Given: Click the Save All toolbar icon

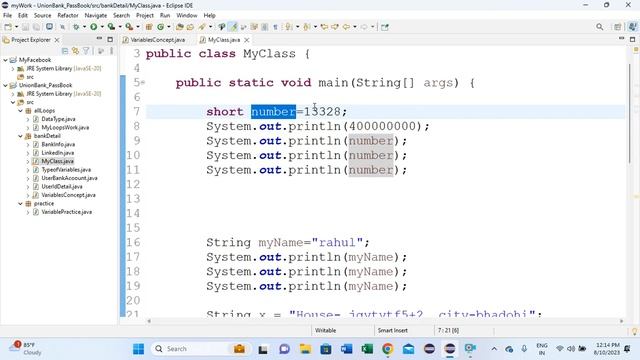Looking at the screenshot, I should click(x=36, y=27).
